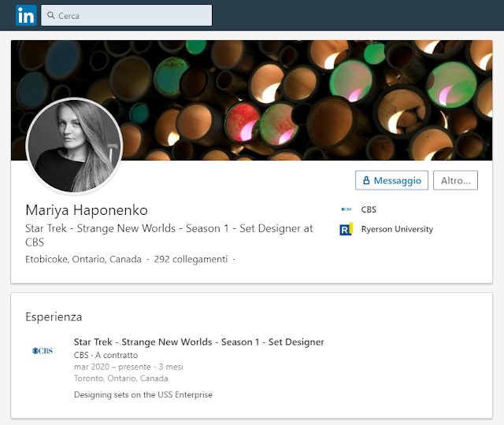Click into the Cerca search field
Viewport: 504px width, 425px height.
click(x=126, y=16)
